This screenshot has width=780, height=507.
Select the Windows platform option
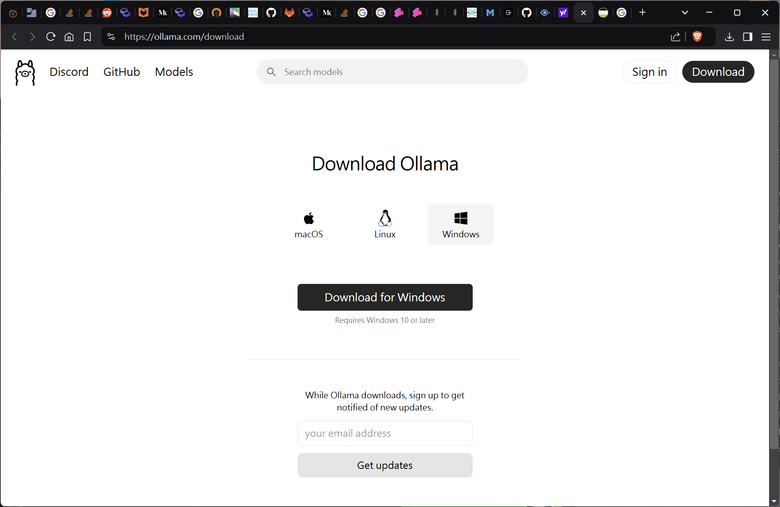tap(461, 224)
